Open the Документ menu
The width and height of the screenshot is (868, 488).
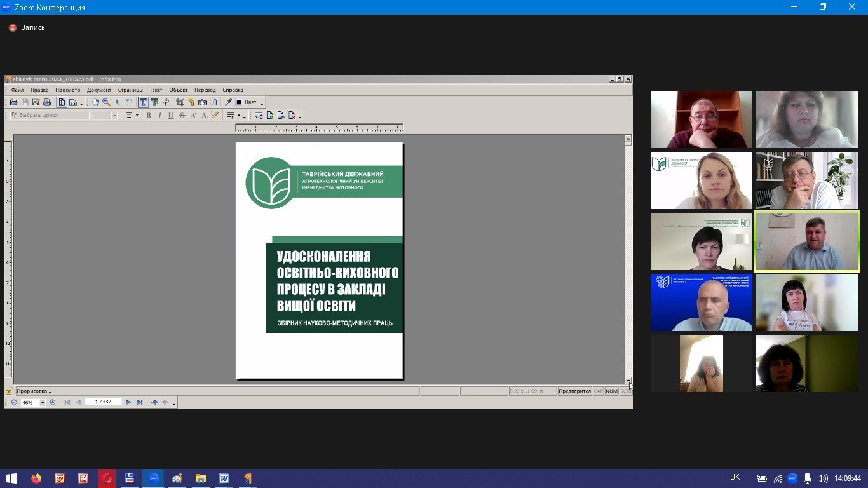(98, 90)
